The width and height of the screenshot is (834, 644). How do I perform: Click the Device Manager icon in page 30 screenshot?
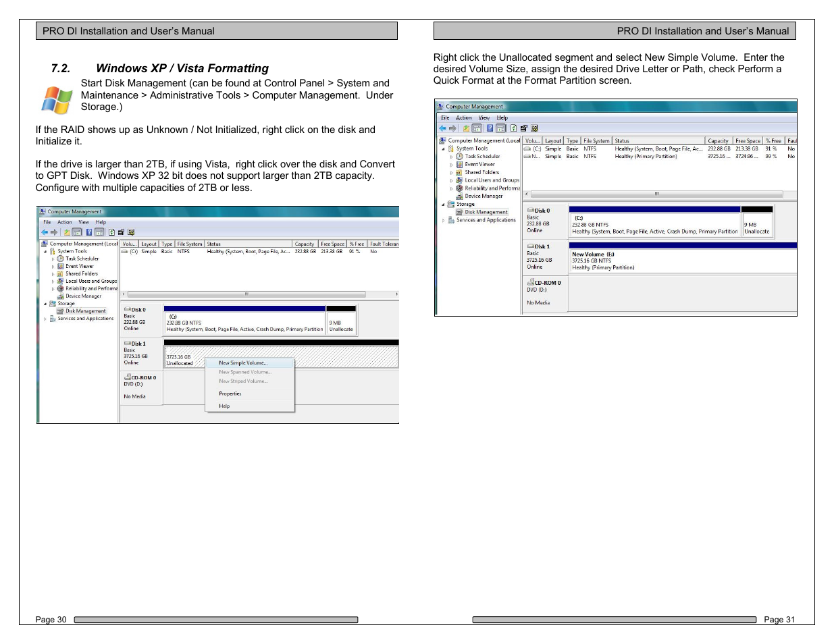tap(61, 296)
